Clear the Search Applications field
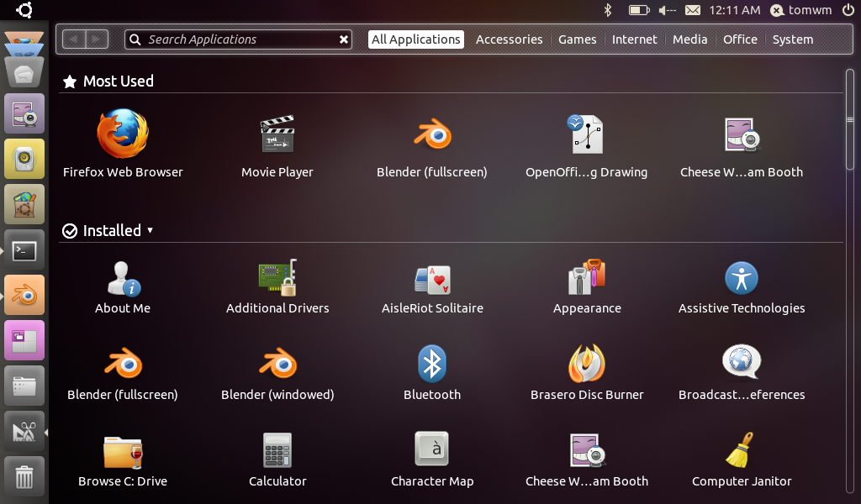The image size is (861, 504). pyautogui.click(x=343, y=39)
